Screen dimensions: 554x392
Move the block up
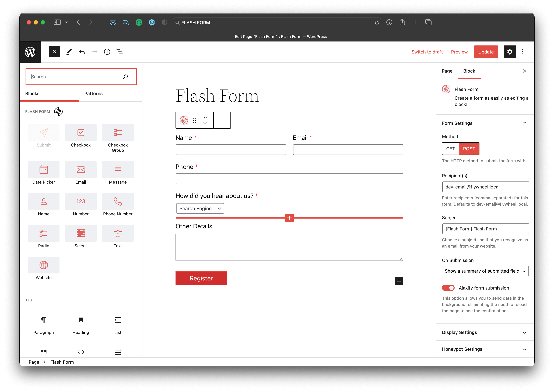coord(205,117)
